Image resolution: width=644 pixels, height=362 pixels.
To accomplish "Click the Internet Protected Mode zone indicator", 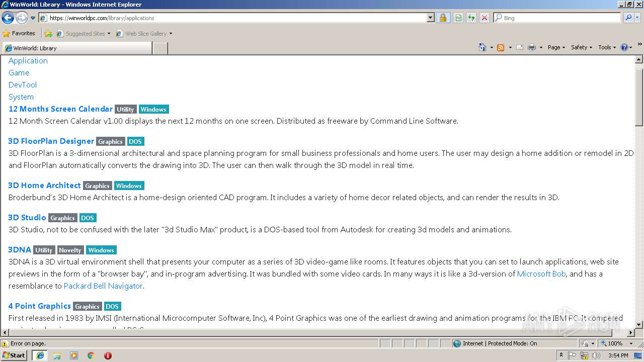I will (x=495, y=343).
